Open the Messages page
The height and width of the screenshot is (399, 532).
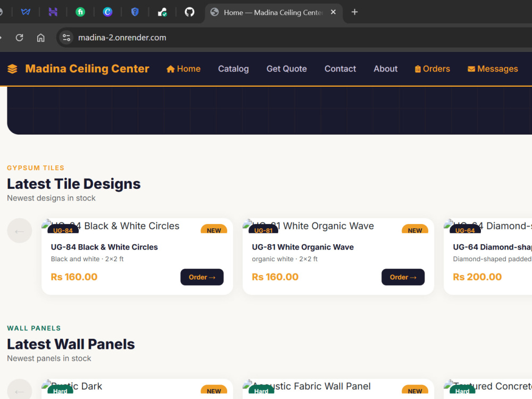pyautogui.click(x=493, y=69)
